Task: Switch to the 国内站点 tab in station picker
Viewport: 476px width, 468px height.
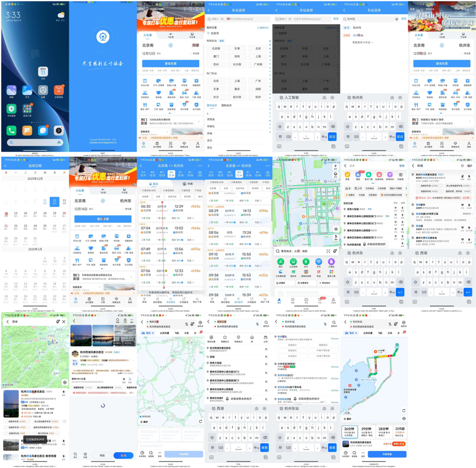Action: [x=212, y=106]
